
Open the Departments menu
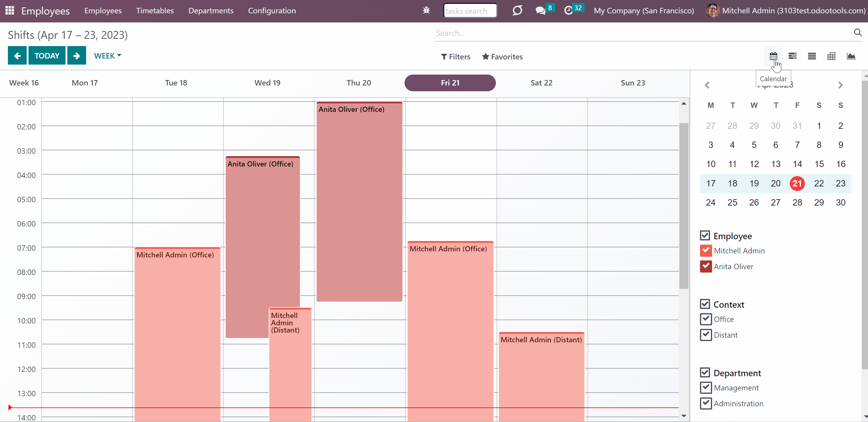coord(211,10)
